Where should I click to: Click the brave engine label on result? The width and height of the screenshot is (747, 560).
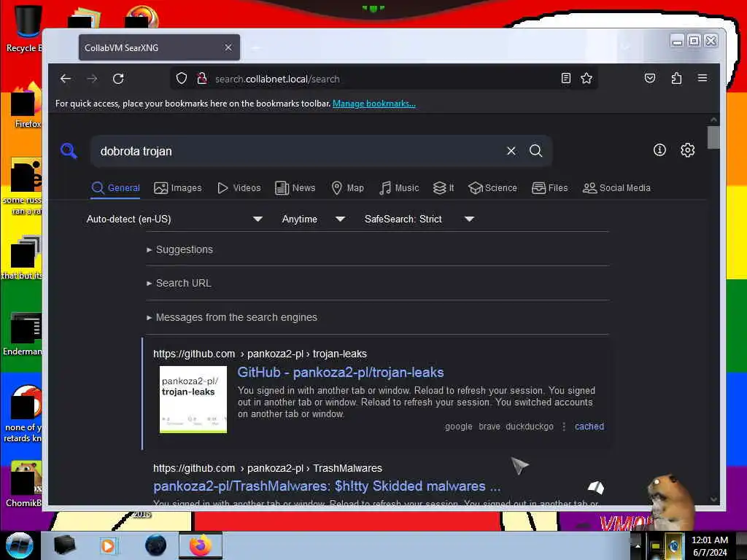489,427
